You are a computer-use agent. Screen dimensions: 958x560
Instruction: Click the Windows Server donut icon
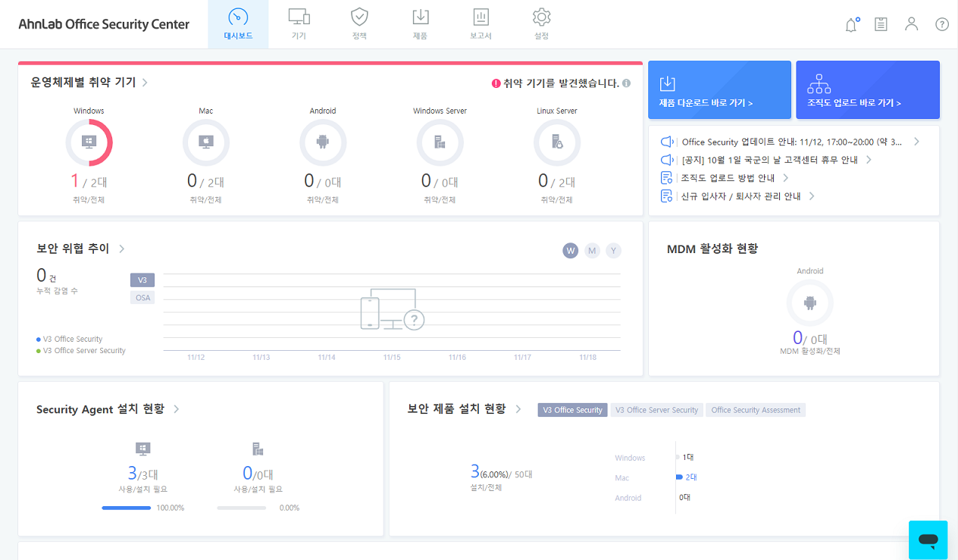coord(440,142)
